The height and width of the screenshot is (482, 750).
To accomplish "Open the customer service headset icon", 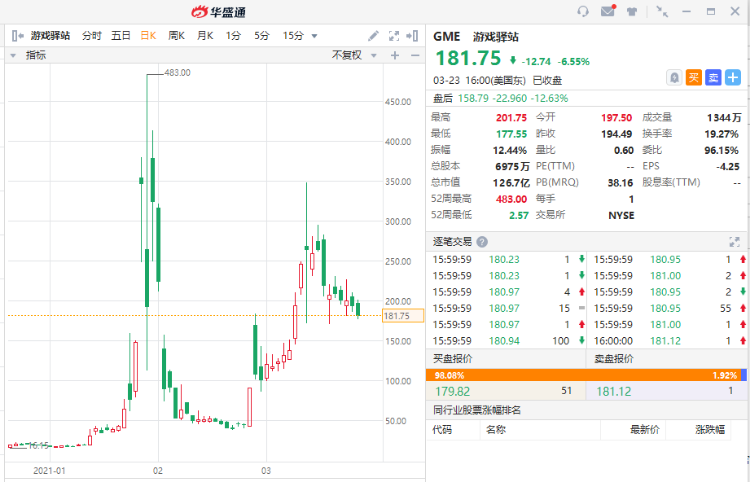I will point(583,11).
